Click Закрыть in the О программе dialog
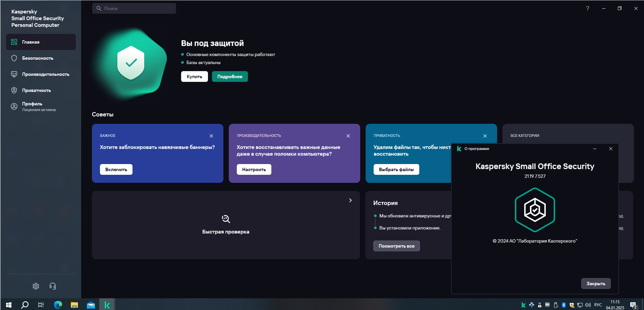Screen dimensions: 644x310 click(596, 283)
